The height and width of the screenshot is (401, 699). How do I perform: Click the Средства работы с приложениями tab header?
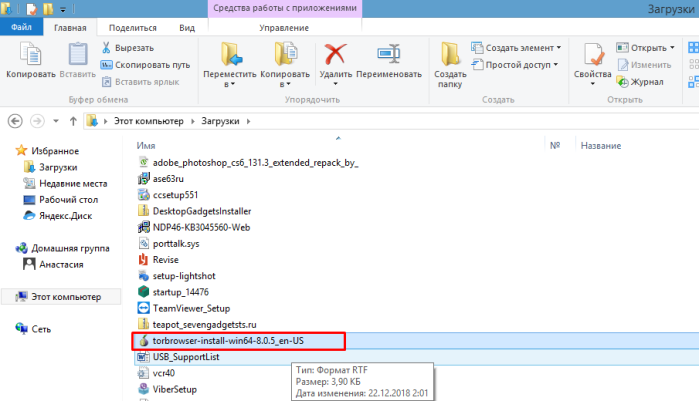click(285, 8)
